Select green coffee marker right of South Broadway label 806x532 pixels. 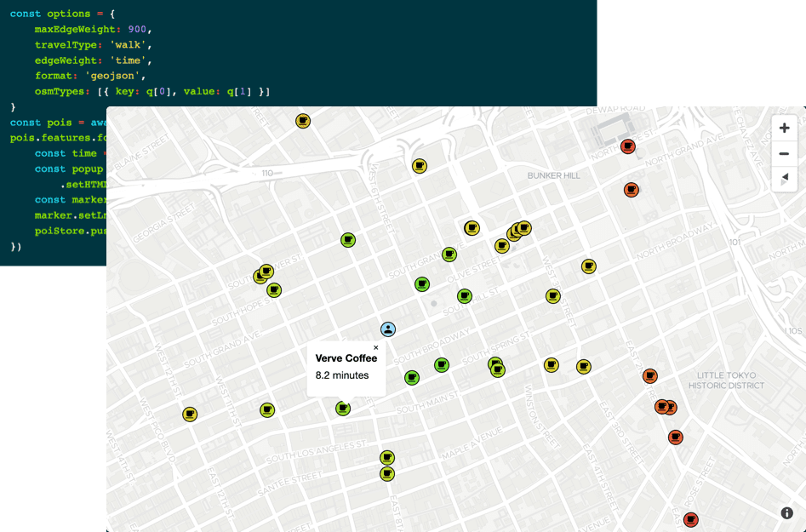coord(442,365)
